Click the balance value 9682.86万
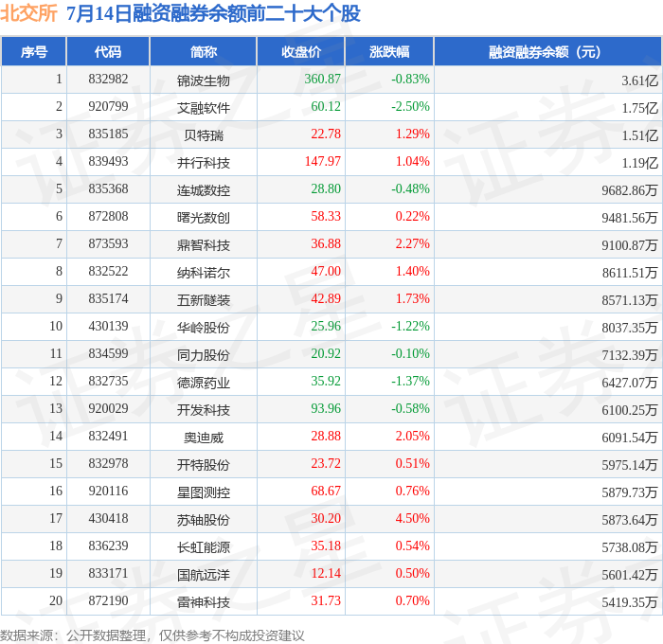 [630, 190]
